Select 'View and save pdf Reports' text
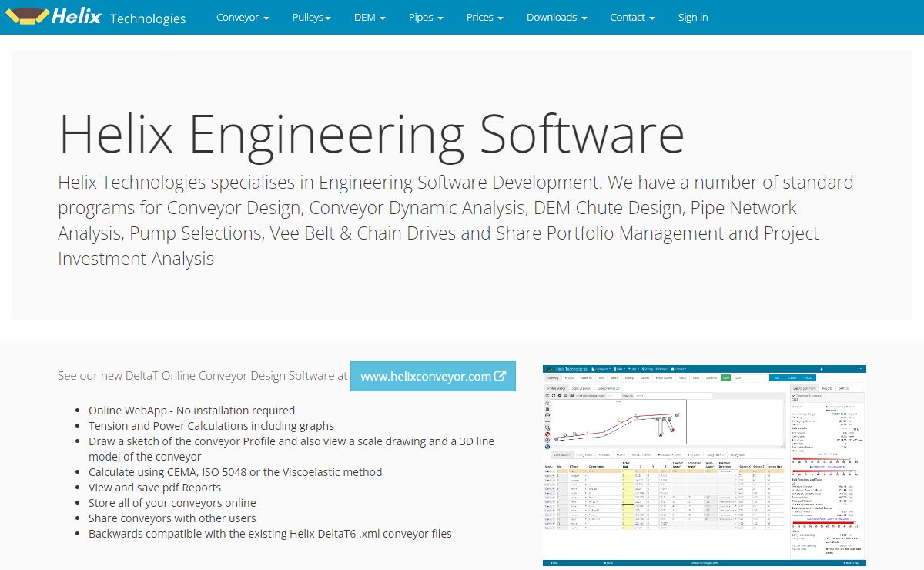Viewport: 924px width, 570px height. pos(155,488)
